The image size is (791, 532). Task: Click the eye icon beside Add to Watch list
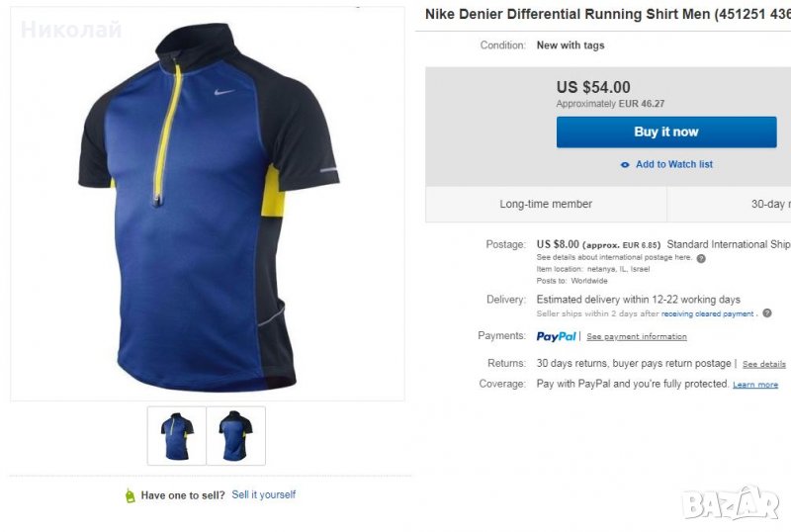pos(625,165)
